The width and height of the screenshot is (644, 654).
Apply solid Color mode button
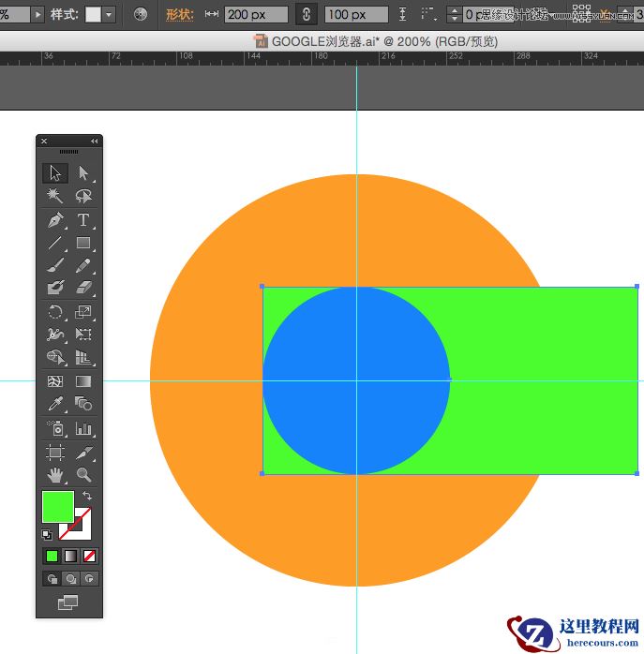click(52, 556)
